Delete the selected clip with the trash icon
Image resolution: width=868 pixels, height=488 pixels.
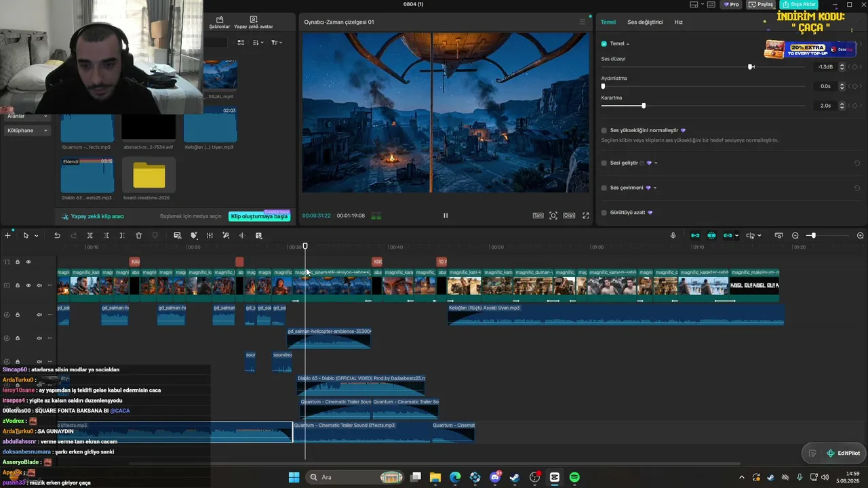pyautogui.click(x=138, y=235)
